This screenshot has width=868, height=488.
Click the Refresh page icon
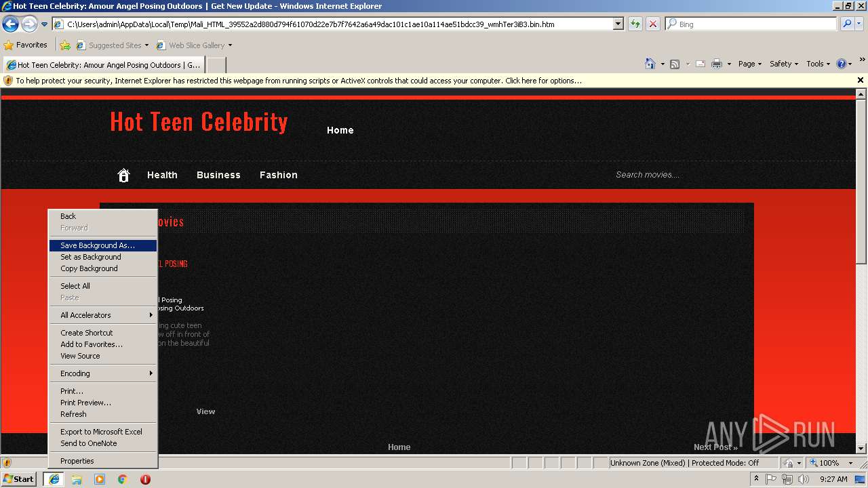click(635, 24)
